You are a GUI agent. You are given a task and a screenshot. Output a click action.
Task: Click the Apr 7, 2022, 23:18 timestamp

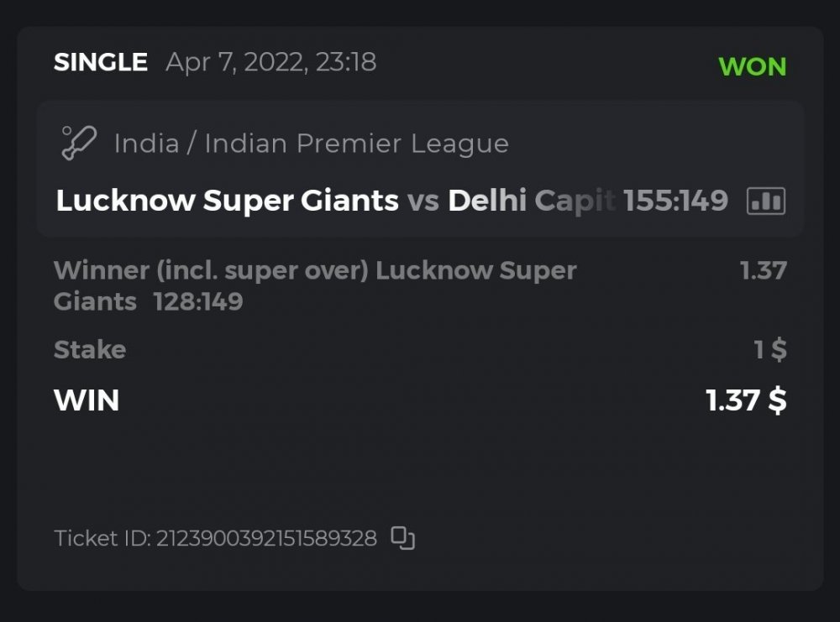click(270, 62)
